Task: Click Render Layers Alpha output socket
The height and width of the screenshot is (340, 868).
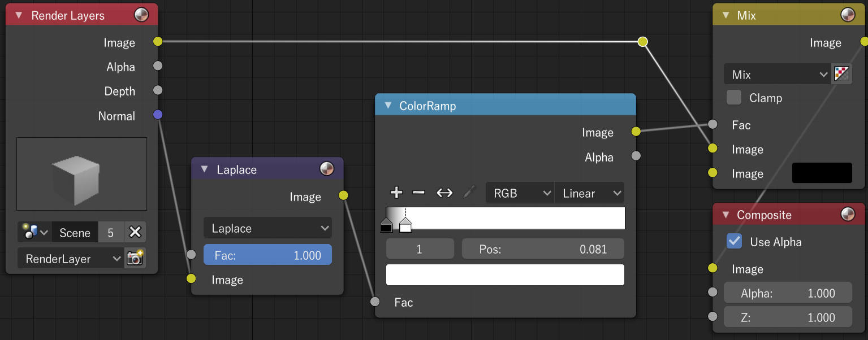Action: [158, 66]
